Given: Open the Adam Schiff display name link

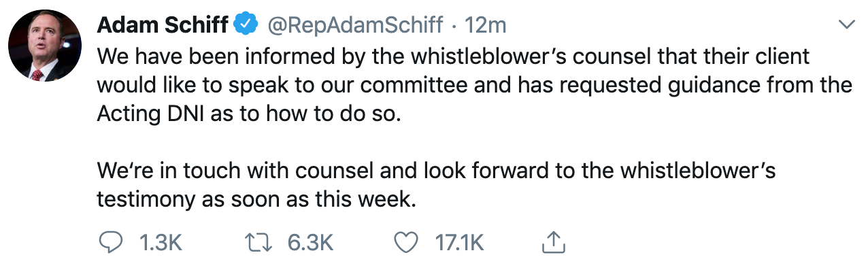Looking at the screenshot, I should click(x=162, y=24).
